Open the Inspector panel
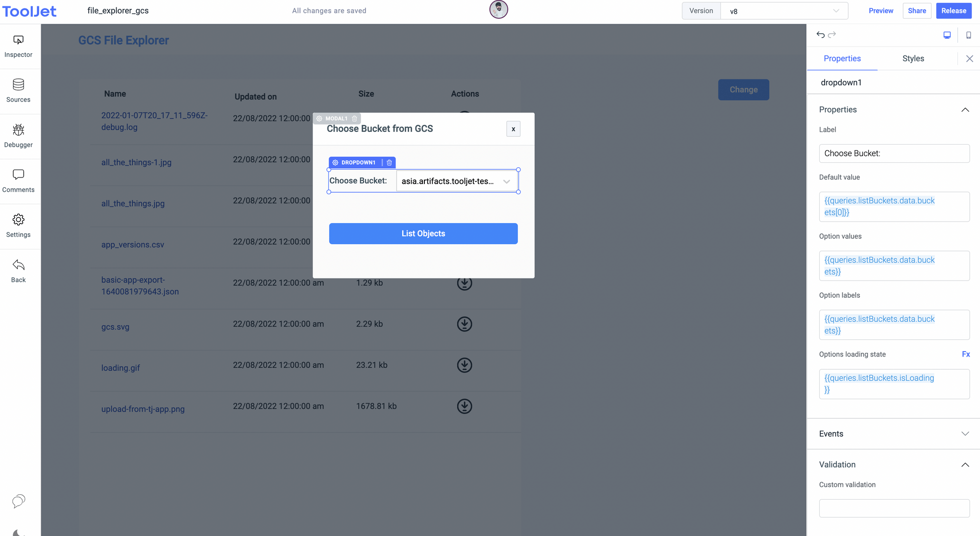980x536 pixels. pyautogui.click(x=18, y=46)
